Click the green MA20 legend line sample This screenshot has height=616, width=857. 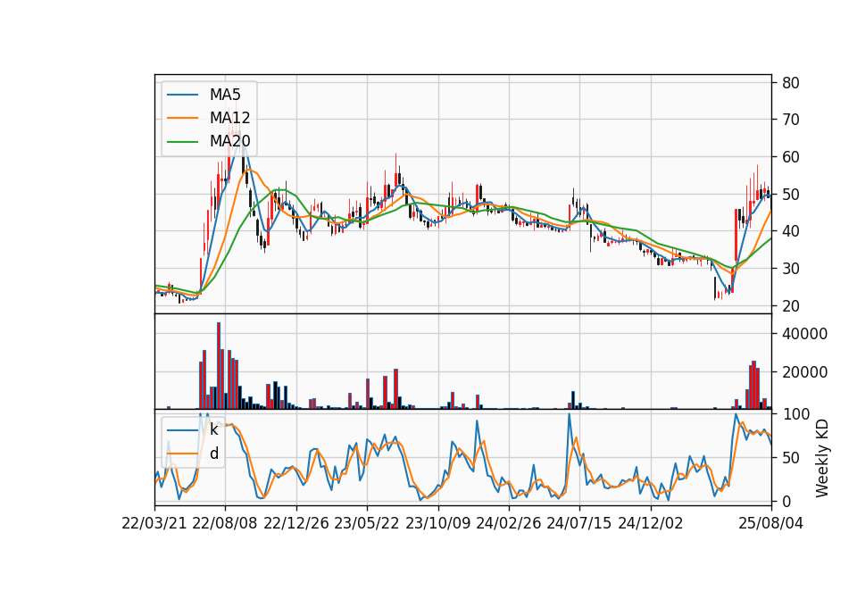(182, 141)
